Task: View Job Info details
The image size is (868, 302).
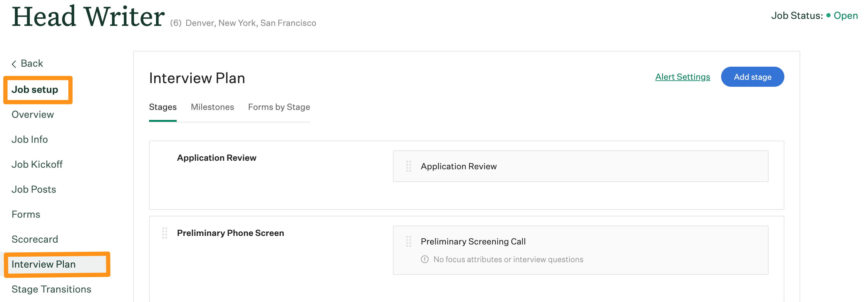Action: 30,139
